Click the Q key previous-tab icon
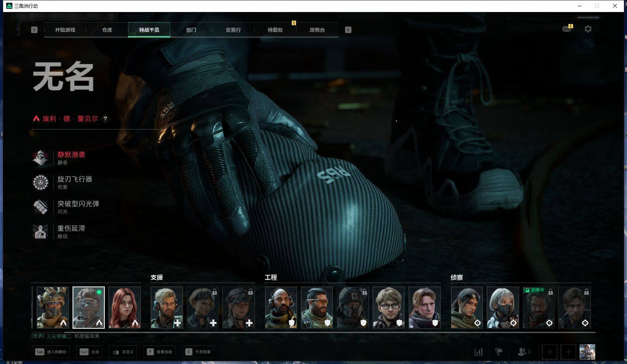The height and width of the screenshot is (364, 627). 34,30
